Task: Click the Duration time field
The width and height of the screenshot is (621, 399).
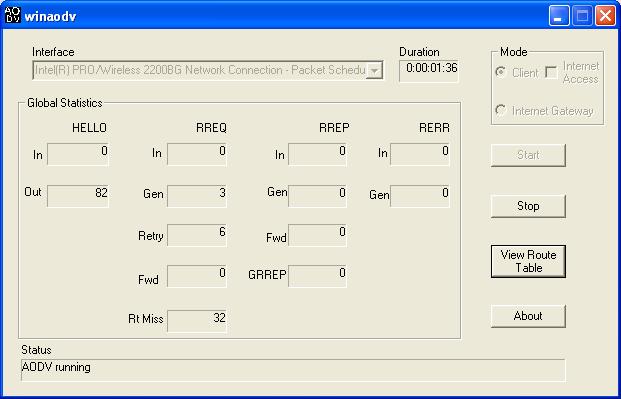Action: [x=429, y=71]
